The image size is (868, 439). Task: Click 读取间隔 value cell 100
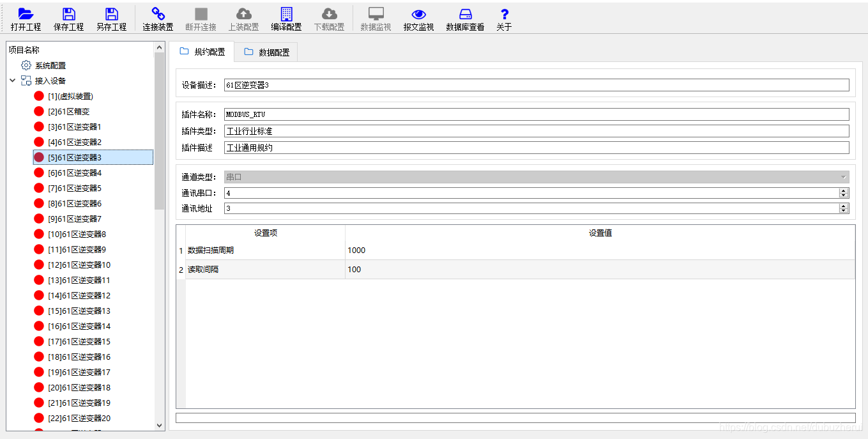(x=600, y=270)
